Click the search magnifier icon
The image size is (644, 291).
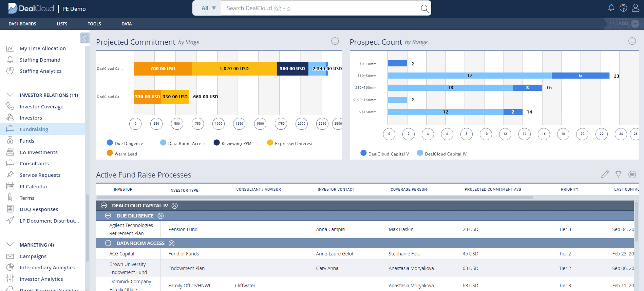tap(424, 8)
